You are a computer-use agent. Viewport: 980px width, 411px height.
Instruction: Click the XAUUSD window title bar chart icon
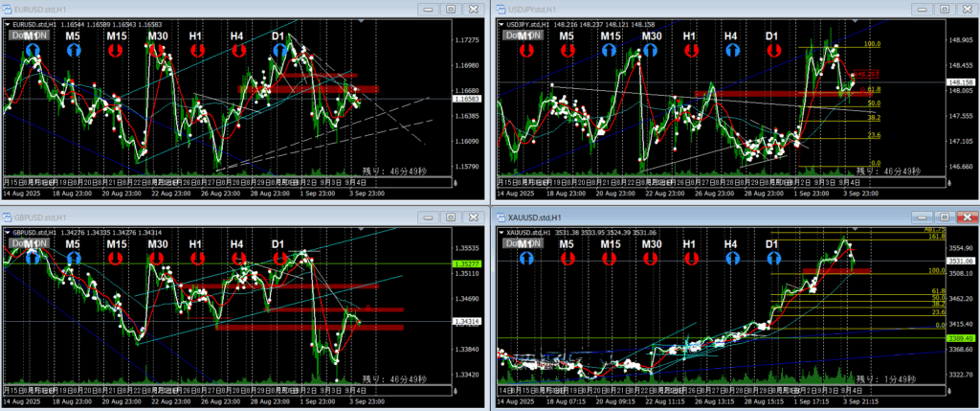[501, 217]
